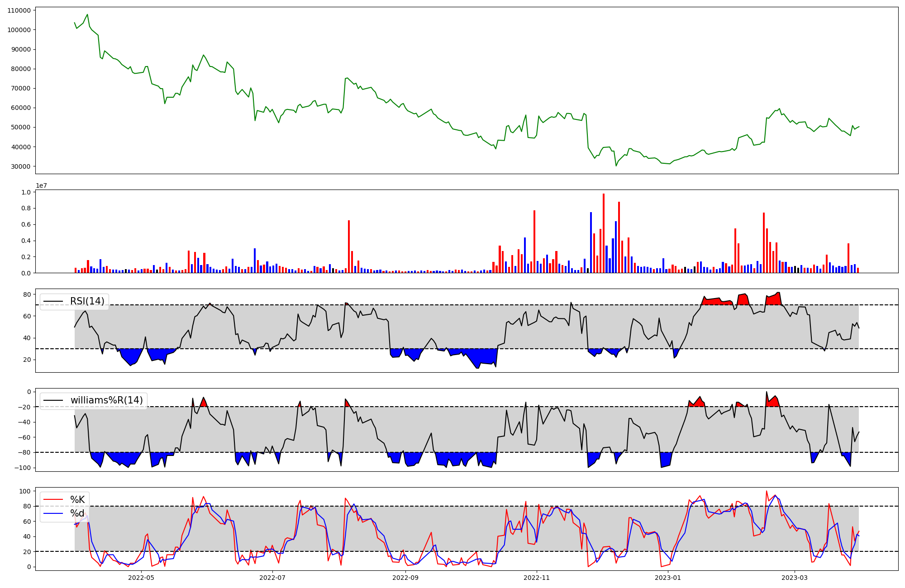Click the 2022-07 x-axis date label
Image resolution: width=905 pixels, height=588 pixels.
coord(272,578)
